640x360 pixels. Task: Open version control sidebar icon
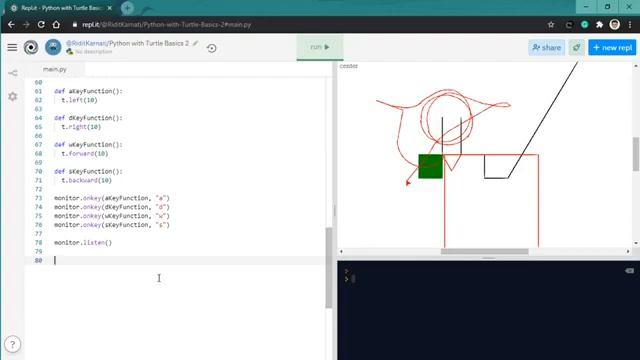point(13,73)
